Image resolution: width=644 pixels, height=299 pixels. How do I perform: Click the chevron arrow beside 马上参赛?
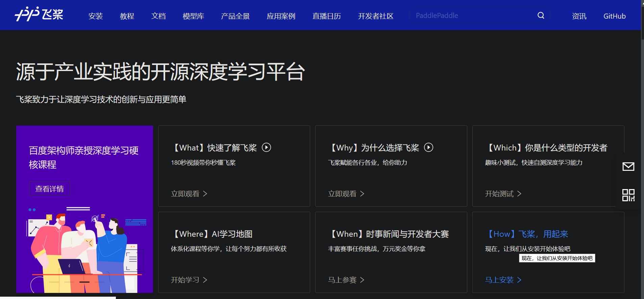(x=362, y=280)
